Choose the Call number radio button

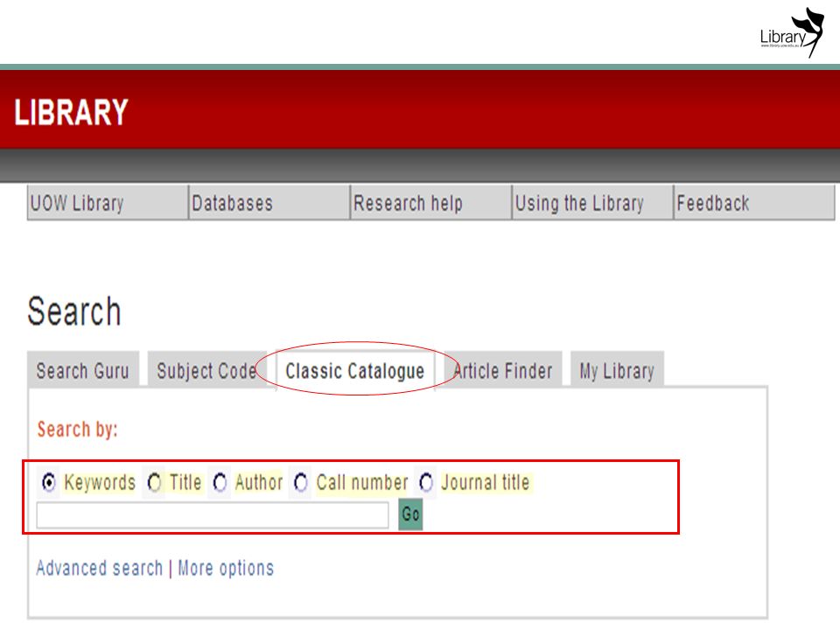(300, 482)
